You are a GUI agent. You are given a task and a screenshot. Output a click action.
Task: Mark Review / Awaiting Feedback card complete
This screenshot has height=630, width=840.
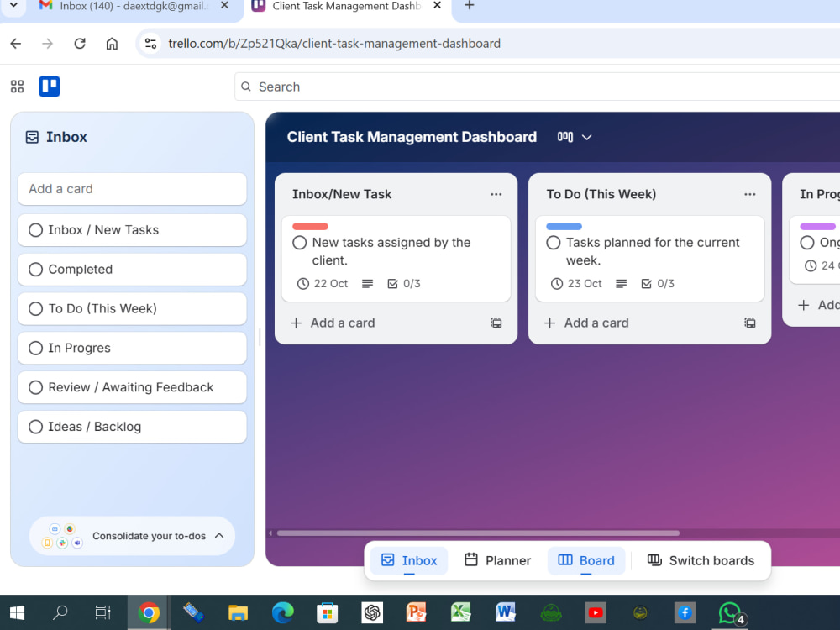[36, 387]
